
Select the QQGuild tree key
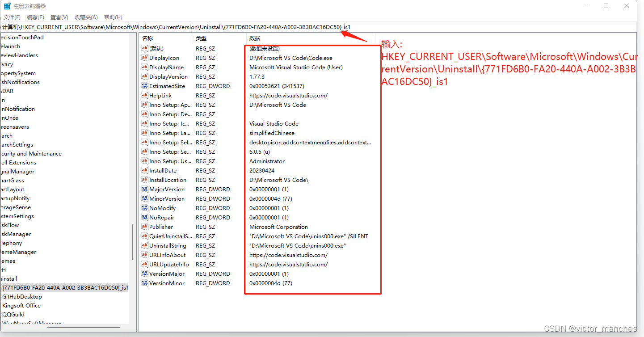tap(13, 314)
